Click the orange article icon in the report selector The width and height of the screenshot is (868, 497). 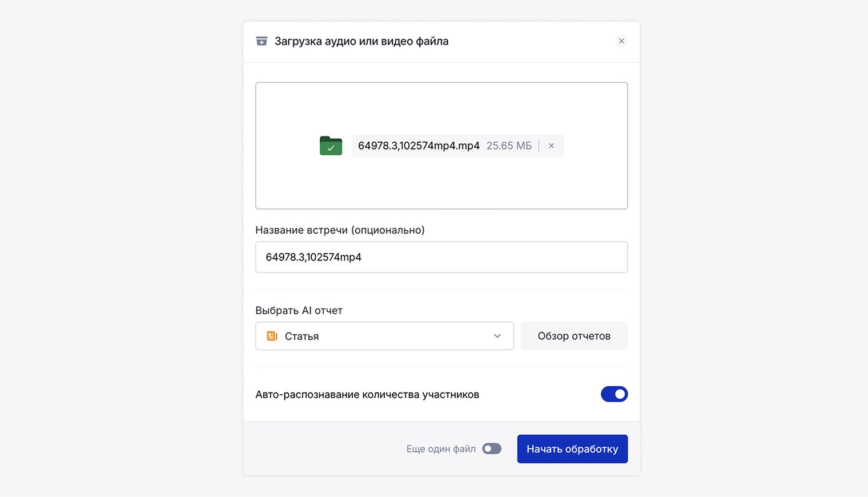pos(272,336)
